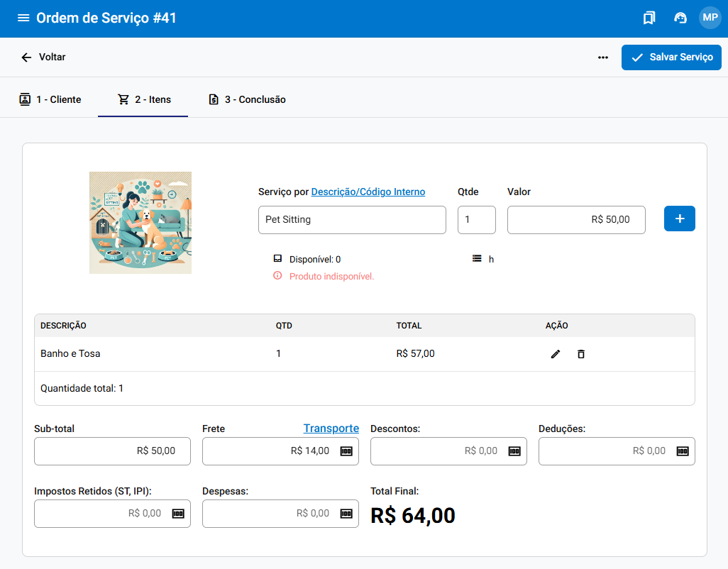Image resolution: width=728 pixels, height=569 pixels.
Task: Open the support headset icon
Action: pyautogui.click(x=680, y=18)
